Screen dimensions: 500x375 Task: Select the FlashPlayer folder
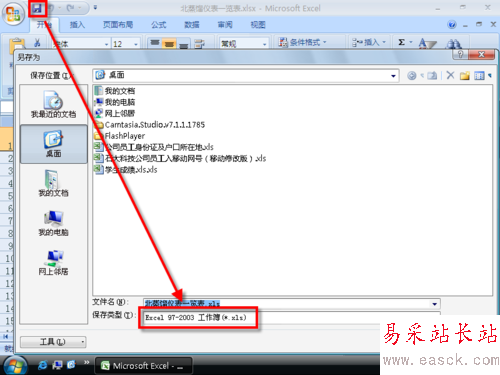120,136
